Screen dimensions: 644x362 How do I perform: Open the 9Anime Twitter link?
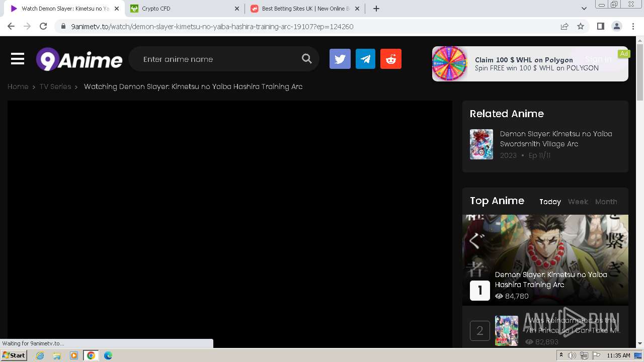click(x=340, y=59)
